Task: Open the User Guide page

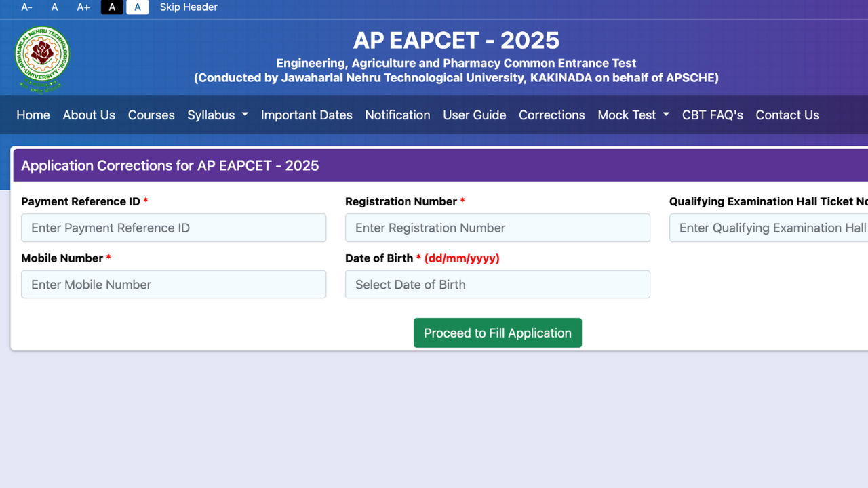Action: coord(475,115)
